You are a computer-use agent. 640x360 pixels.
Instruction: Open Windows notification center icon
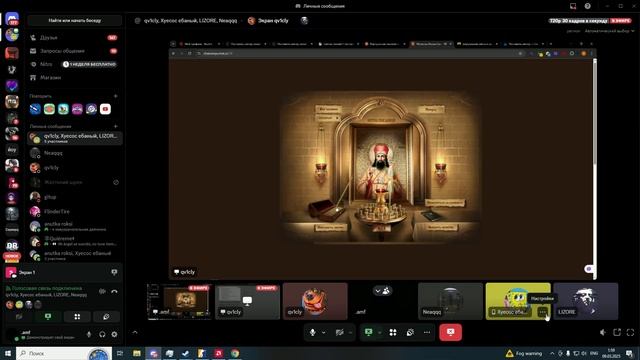point(629,353)
